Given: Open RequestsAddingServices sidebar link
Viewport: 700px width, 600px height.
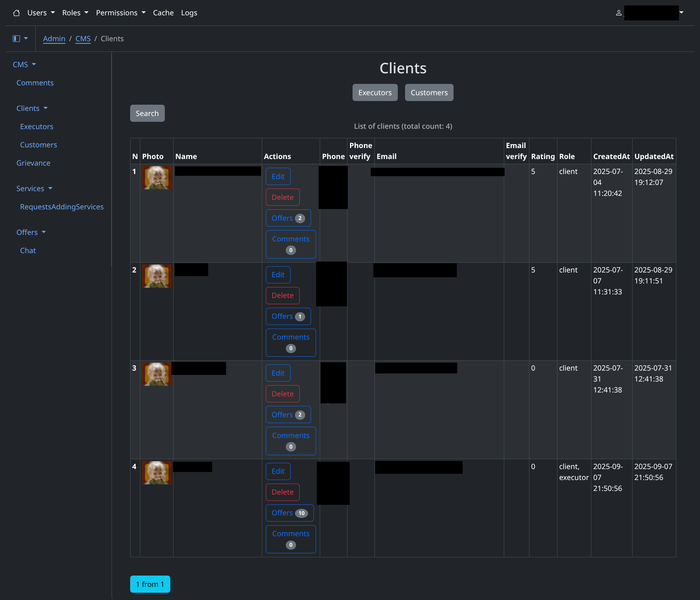Looking at the screenshot, I should tap(62, 207).
